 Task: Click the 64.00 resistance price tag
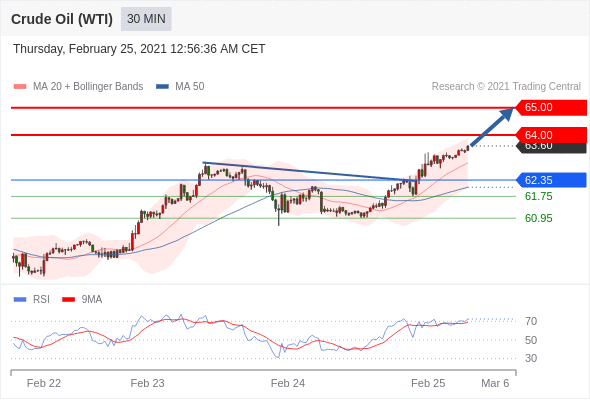pos(551,135)
